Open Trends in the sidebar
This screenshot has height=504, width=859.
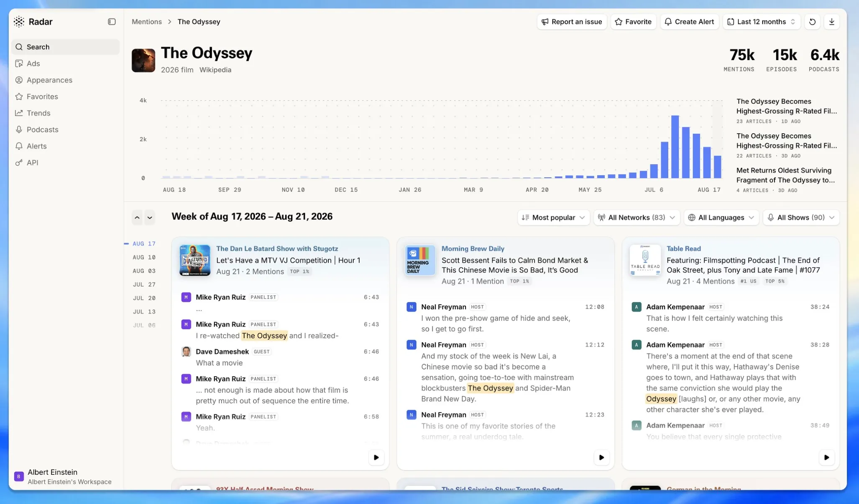65,113
